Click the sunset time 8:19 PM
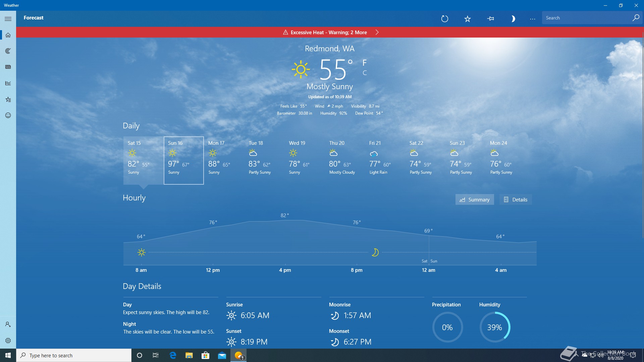644x362 pixels. click(254, 342)
